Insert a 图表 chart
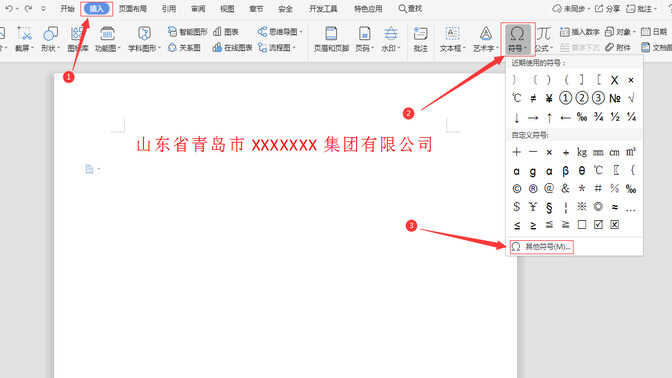Viewport: 672px width, 378px height. [226, 32]
